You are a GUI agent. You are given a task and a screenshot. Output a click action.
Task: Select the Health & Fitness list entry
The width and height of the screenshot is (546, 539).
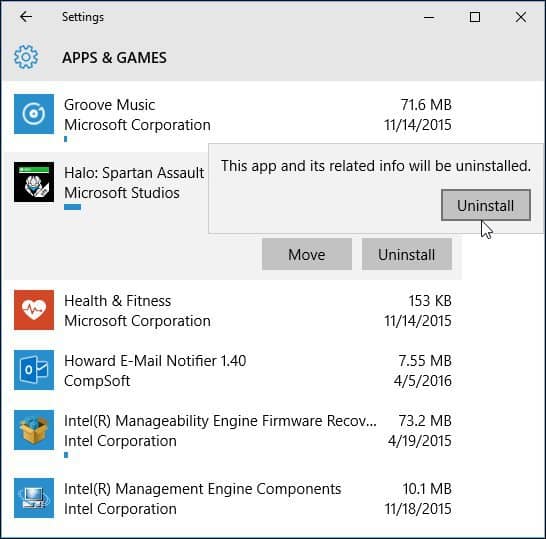point(233,310)
